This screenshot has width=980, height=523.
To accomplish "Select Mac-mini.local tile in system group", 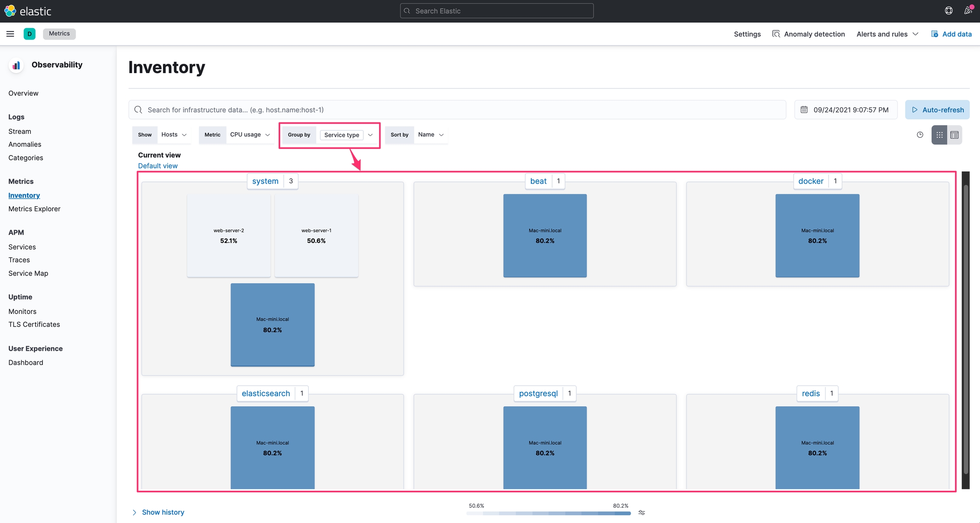I will (273, 325).
